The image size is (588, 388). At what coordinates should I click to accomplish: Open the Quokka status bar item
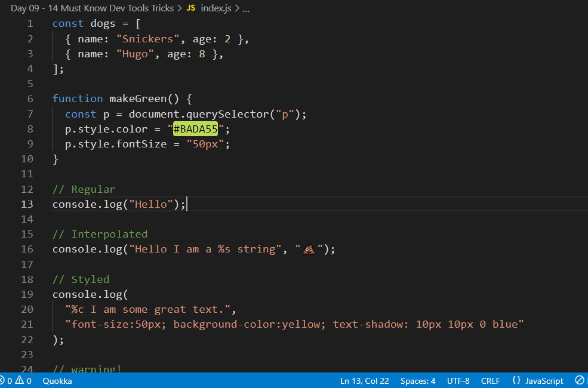(57, 381)
